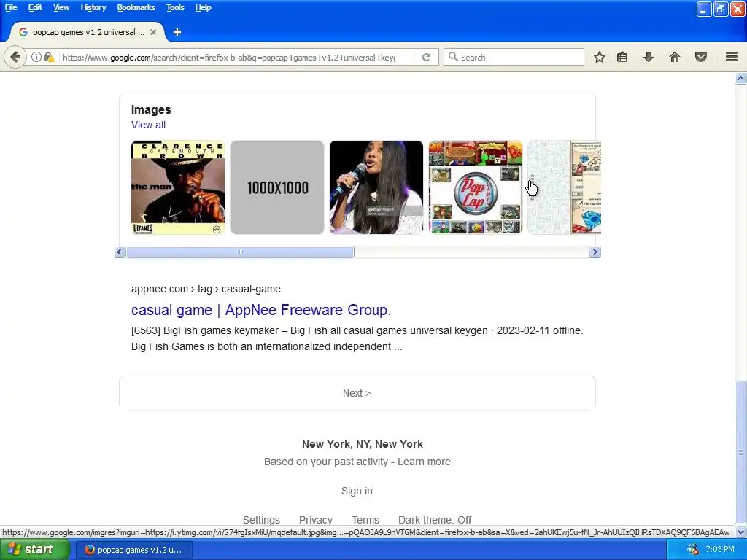Screen dimensions: 747x560
Task: Open Settings footer link
Action: tap(261, 519)
